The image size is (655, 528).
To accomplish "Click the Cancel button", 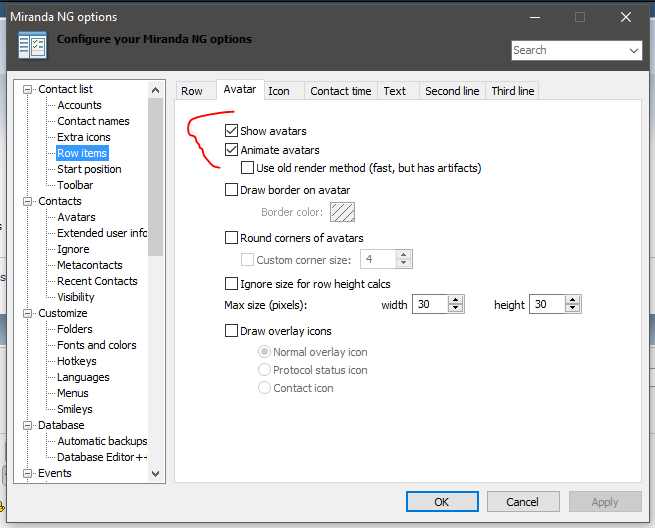I will [523, 502].
